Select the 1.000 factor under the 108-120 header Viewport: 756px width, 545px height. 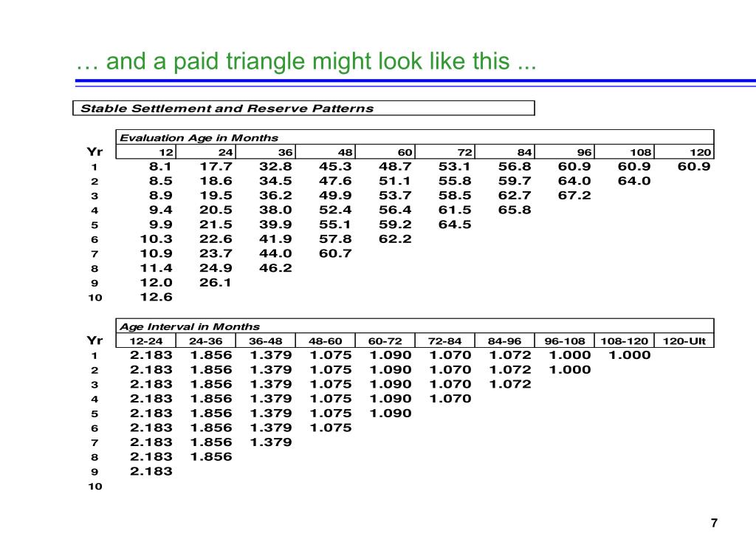click(x=630, y=355)
